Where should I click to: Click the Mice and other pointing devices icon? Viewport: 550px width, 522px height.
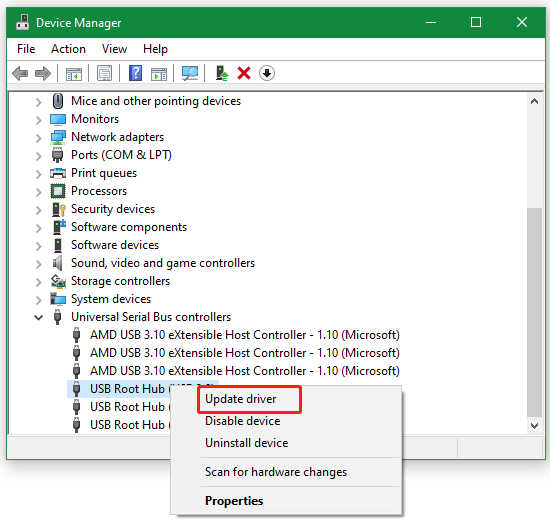(58, 101)
